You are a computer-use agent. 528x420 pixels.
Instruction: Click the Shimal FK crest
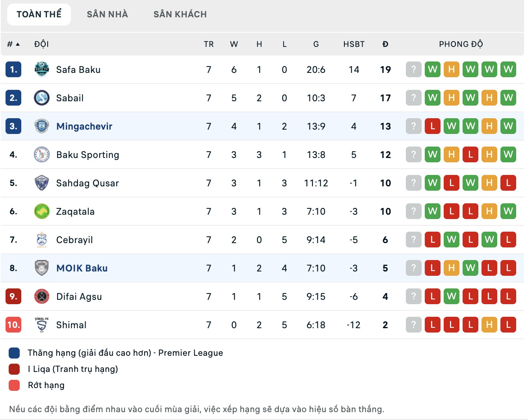click(42, 325)
